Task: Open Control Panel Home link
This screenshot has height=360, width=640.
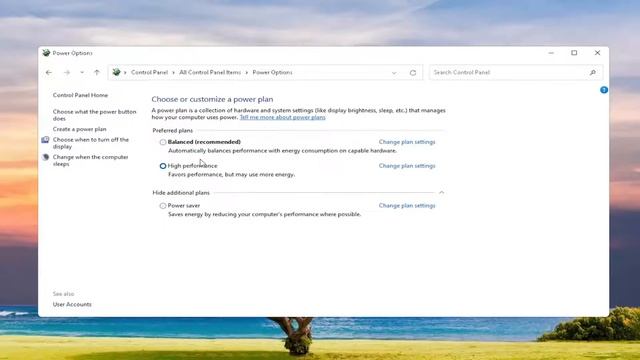Action: point(80,95)
